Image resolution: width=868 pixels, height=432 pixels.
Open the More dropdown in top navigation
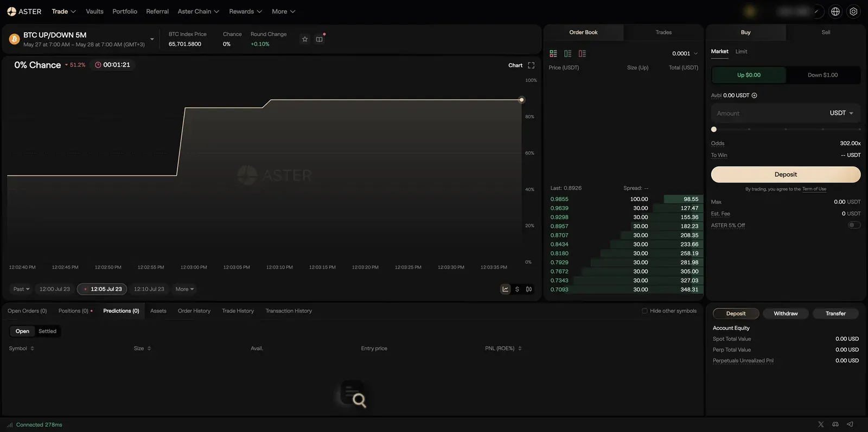point(284,11)
